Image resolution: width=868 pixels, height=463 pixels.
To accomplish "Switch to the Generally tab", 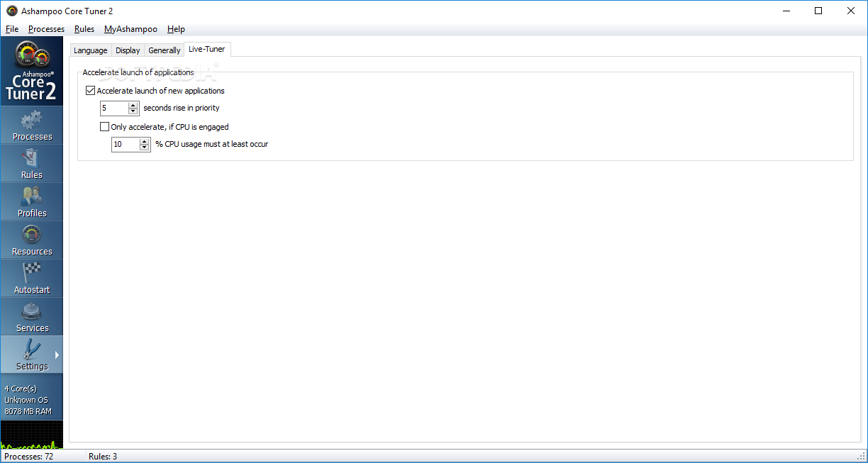I will (x=165, y=50).
